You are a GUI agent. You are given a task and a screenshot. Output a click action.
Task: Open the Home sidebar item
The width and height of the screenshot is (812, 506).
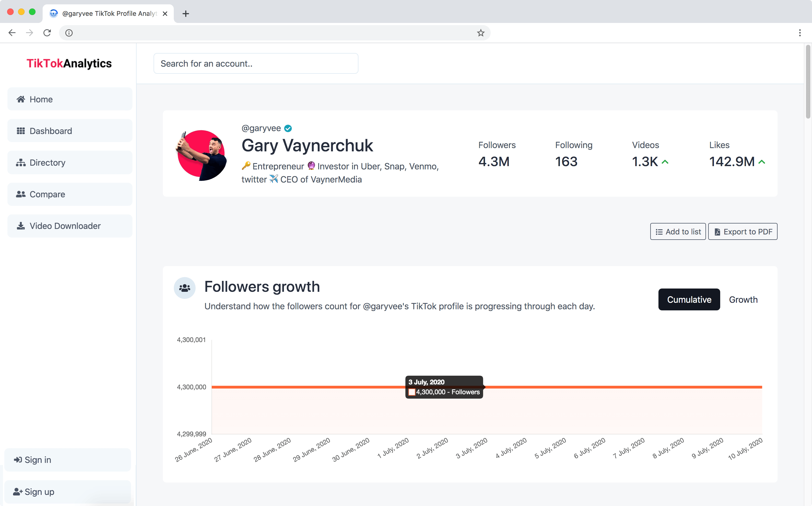[x=70, y=99]
